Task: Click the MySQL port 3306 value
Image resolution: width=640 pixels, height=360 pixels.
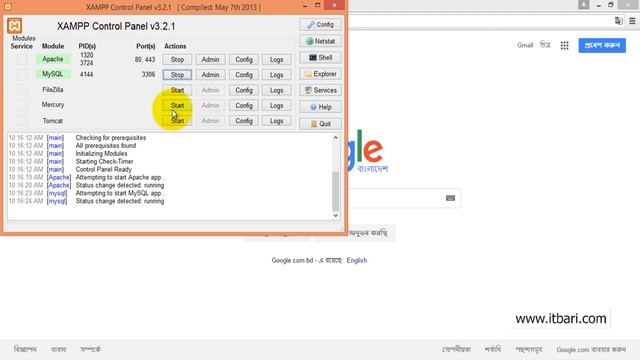Action: point(148,74)
